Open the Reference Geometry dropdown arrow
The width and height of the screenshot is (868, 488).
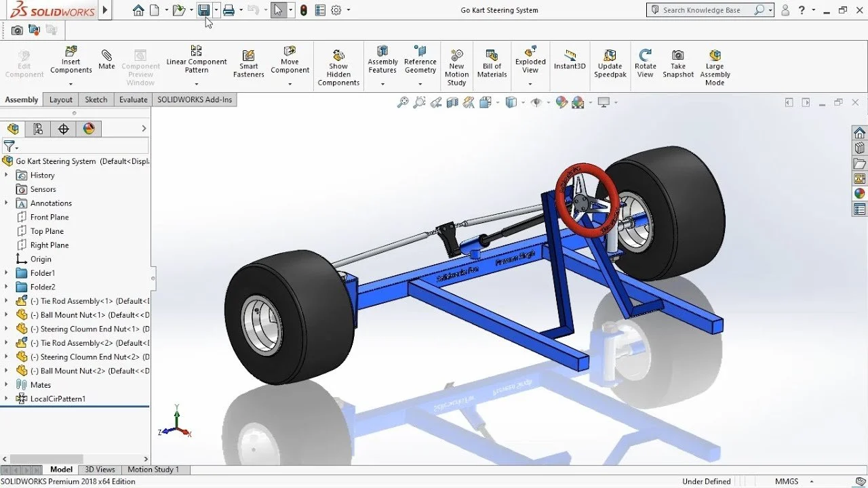point(420,84)
